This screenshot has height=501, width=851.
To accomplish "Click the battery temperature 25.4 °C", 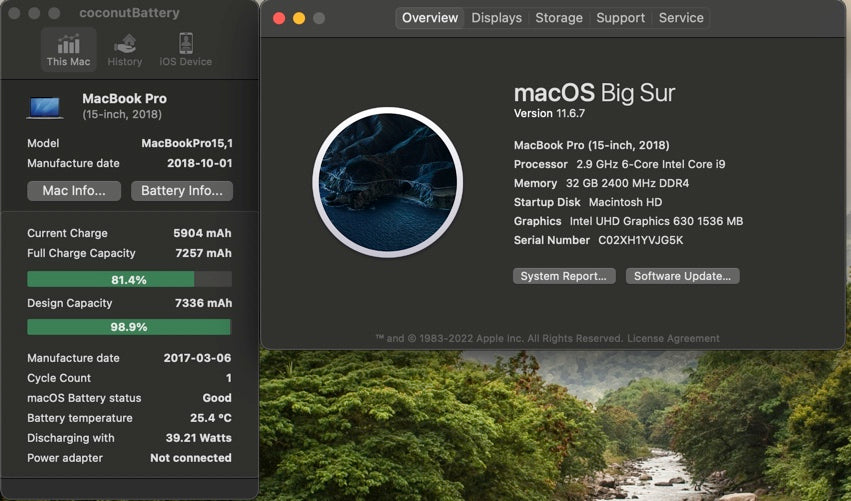I will (x=211, y=418).
